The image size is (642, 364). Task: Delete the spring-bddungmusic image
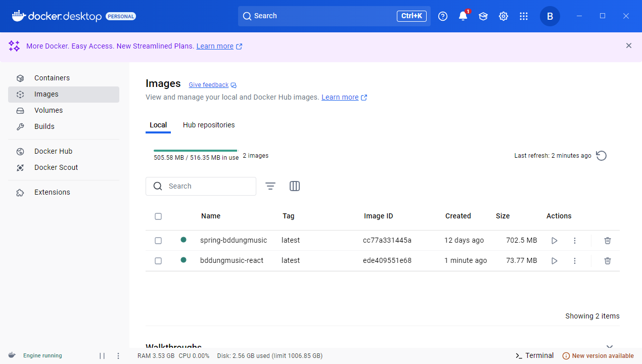click(x=608, y=241)
